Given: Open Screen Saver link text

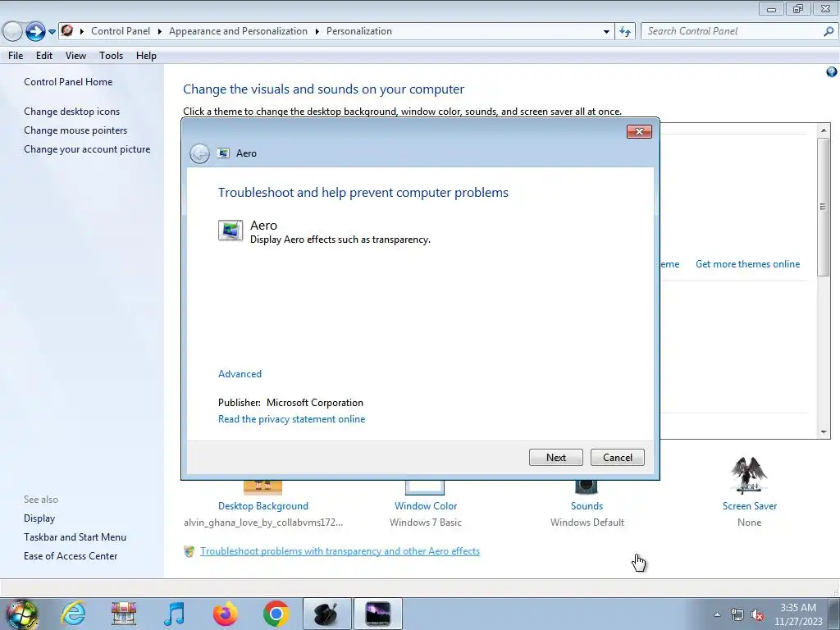Looking at the screenshot, I should tap(749, 506).
